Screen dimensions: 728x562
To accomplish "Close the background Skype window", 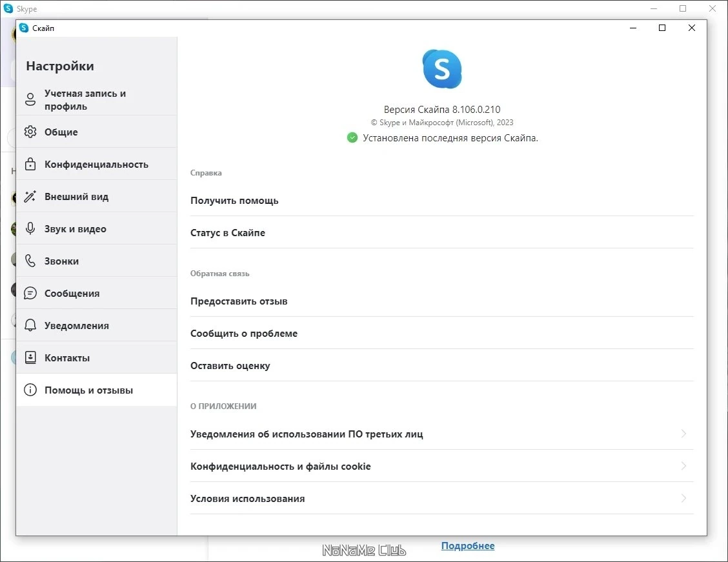I will (713, 8).
